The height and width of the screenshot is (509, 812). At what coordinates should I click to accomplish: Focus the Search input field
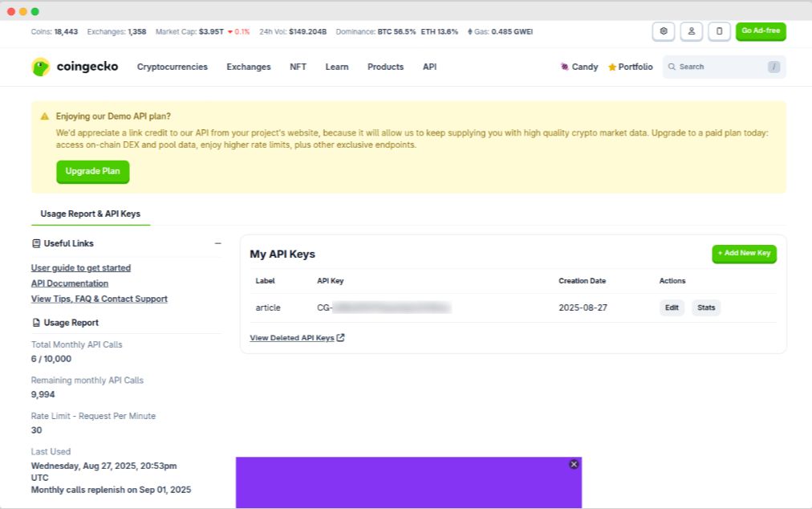724,67
